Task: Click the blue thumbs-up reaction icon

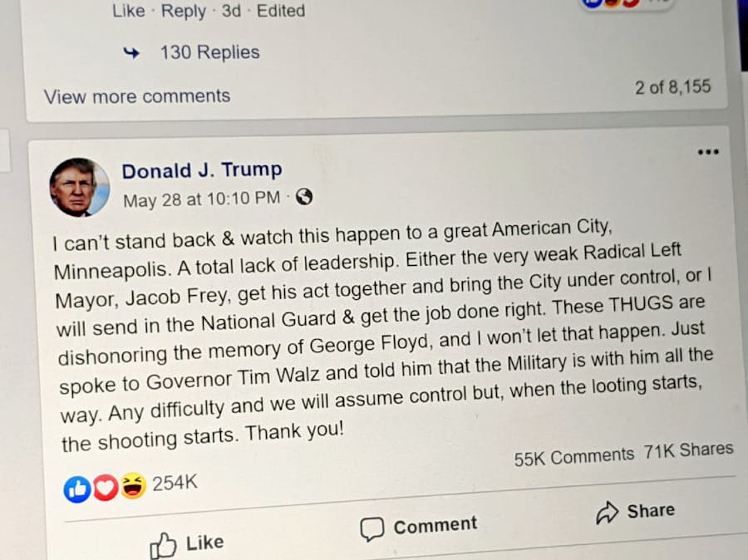Action: pos(77,490)
